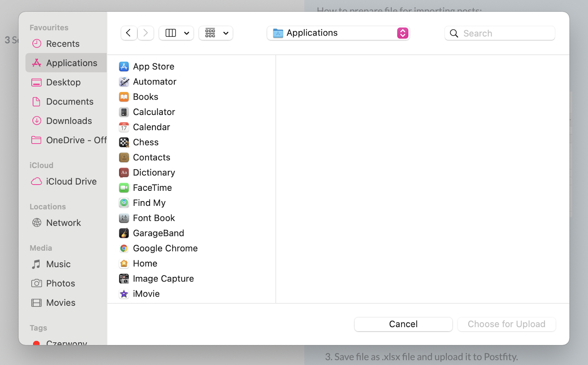Click the Chess app icon
This screenshot has height=365, width=588.
click(124, 142)
